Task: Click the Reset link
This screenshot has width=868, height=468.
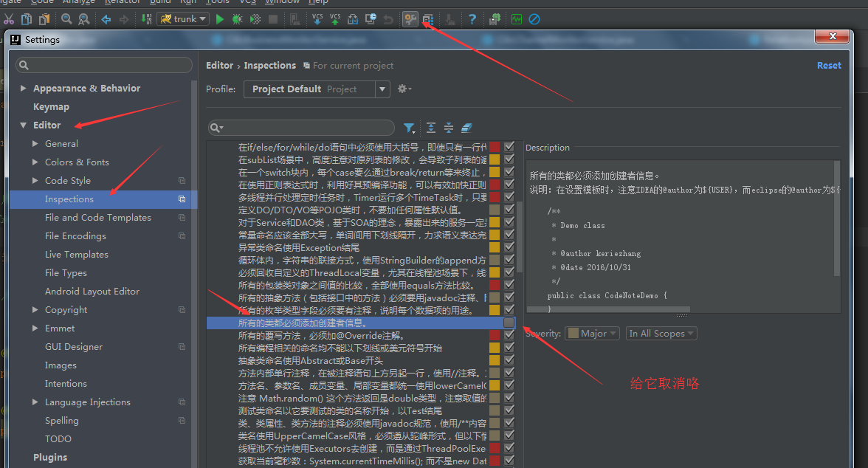Action: 829,66
